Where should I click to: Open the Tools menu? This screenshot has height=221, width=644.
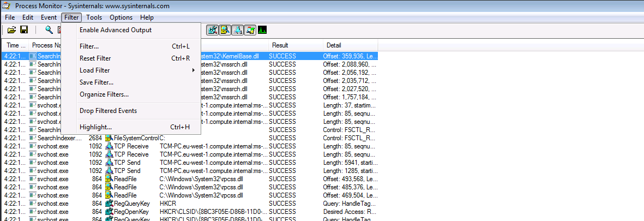pos(94,17)
